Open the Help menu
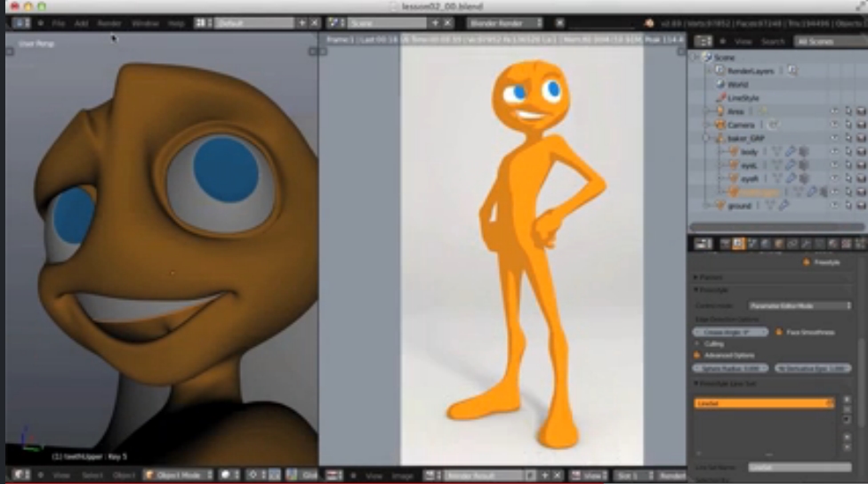868x484 pixels. pos(176,23)
